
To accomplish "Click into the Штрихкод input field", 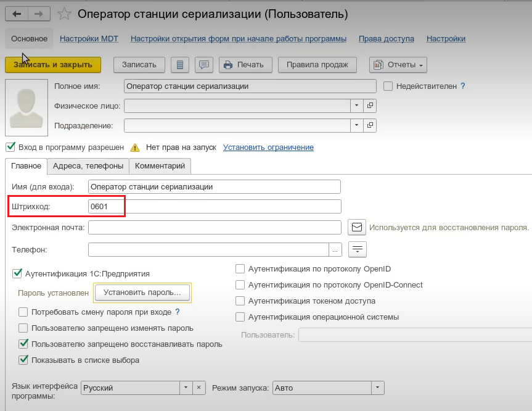I will coord(215,207).
